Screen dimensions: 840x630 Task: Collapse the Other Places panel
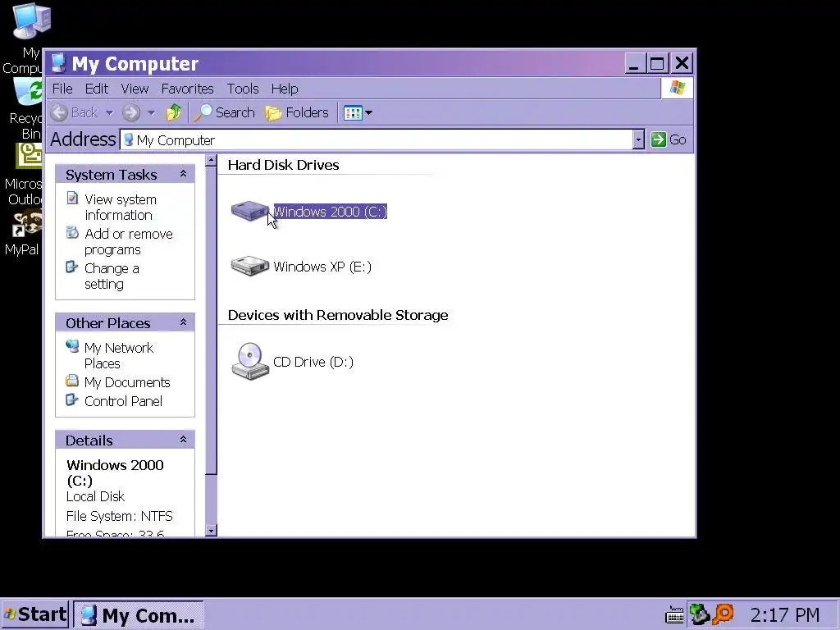point(183,322)
